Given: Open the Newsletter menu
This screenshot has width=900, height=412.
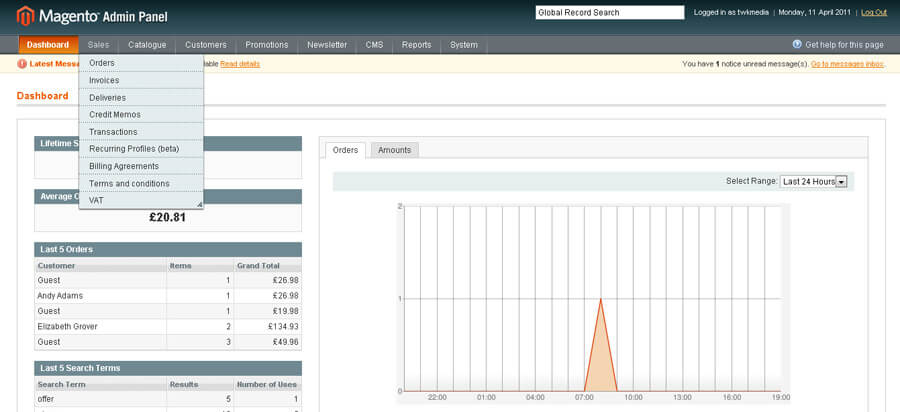Looking at the screenshot, I should click(327, 45).
